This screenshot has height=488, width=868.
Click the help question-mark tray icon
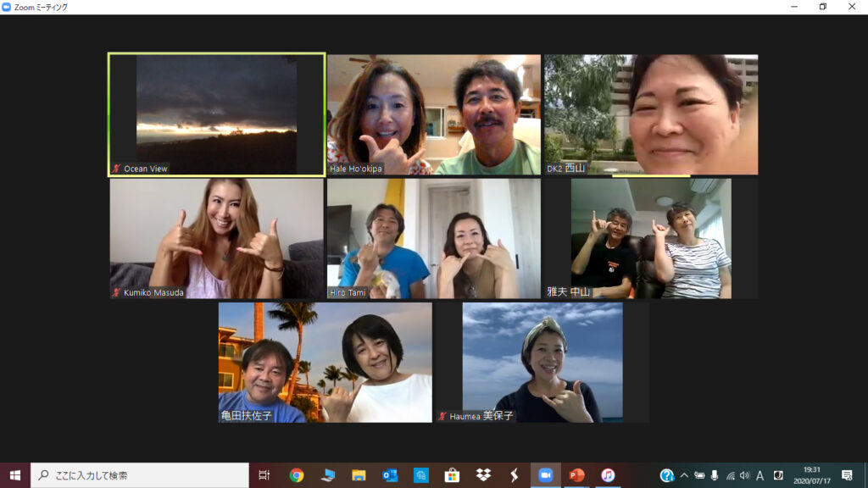click(666, 475)
